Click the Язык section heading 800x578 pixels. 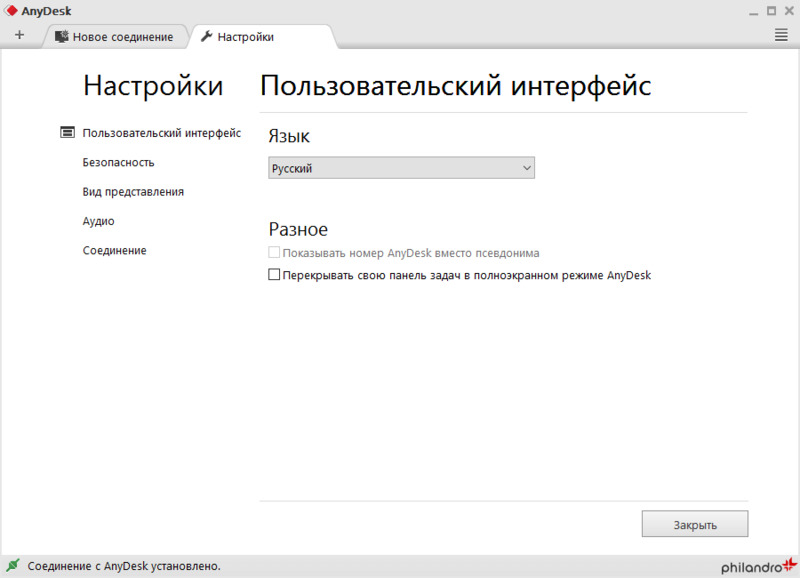[x=289, y=136]
